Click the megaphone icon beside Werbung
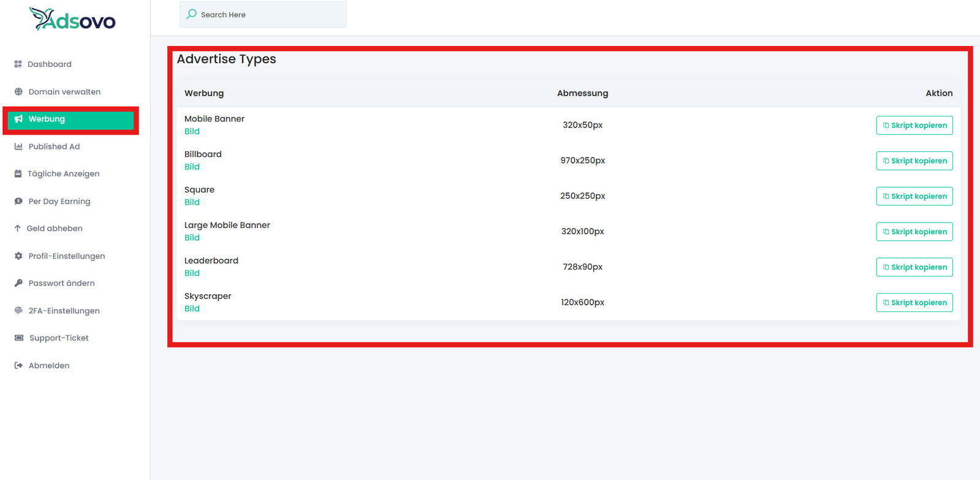Viewport: 980px width, 480px height. coord(18,119)
